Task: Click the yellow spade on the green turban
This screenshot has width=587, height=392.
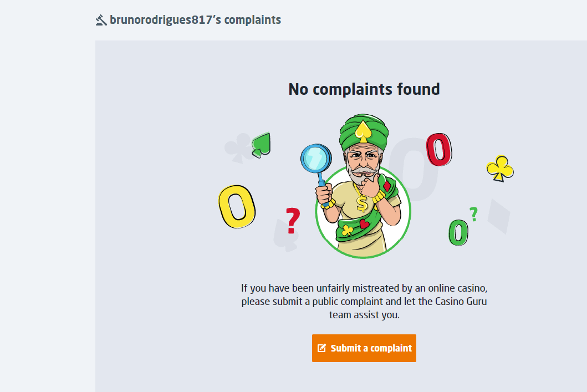Action: pyautogui.click(x=363, y=130)
